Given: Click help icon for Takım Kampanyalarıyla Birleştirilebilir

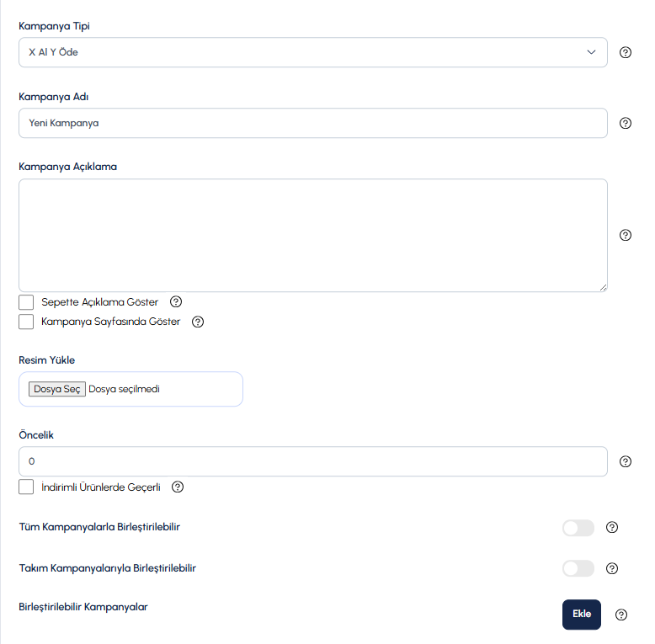Looking at the screenshot, I should [611, 568].
